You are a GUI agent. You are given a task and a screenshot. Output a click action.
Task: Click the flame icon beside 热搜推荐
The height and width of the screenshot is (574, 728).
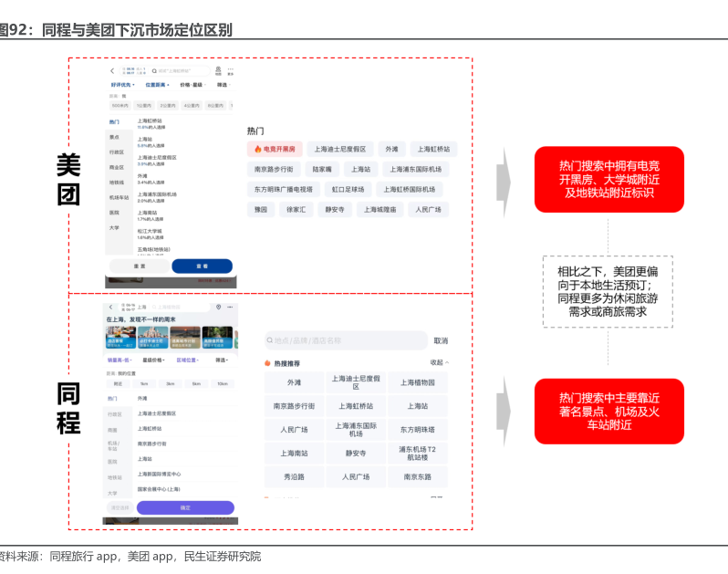click(x=267, y=363)
